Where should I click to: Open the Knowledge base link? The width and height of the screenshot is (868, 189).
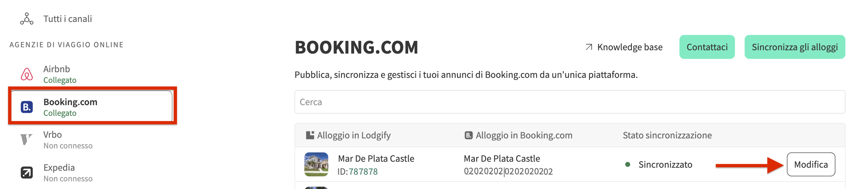click(x=630, y=47)
